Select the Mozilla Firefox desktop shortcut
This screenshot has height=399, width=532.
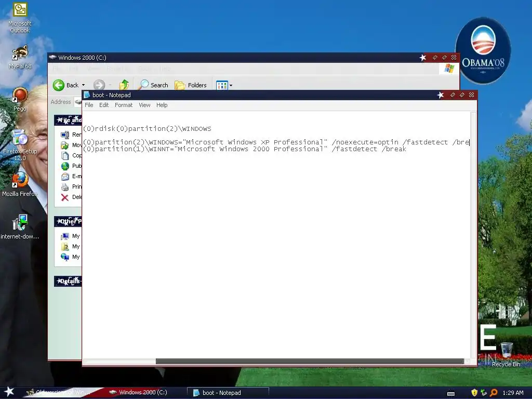[x=20, y=184]
